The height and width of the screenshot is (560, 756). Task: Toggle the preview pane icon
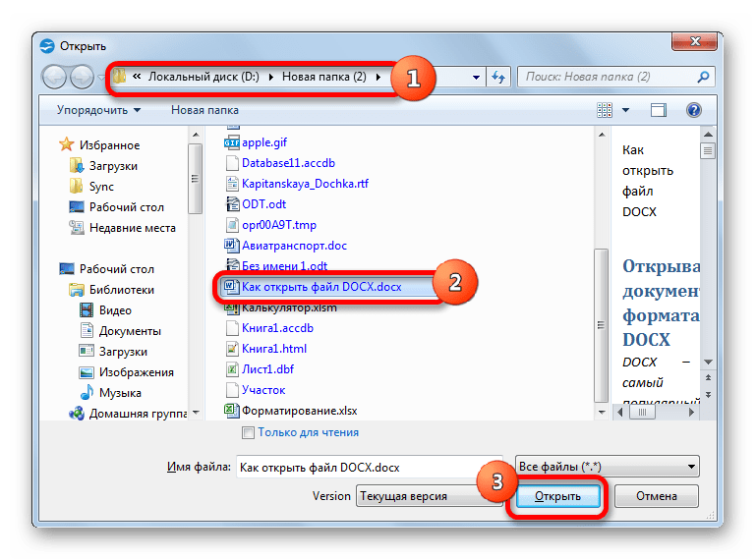658,110
